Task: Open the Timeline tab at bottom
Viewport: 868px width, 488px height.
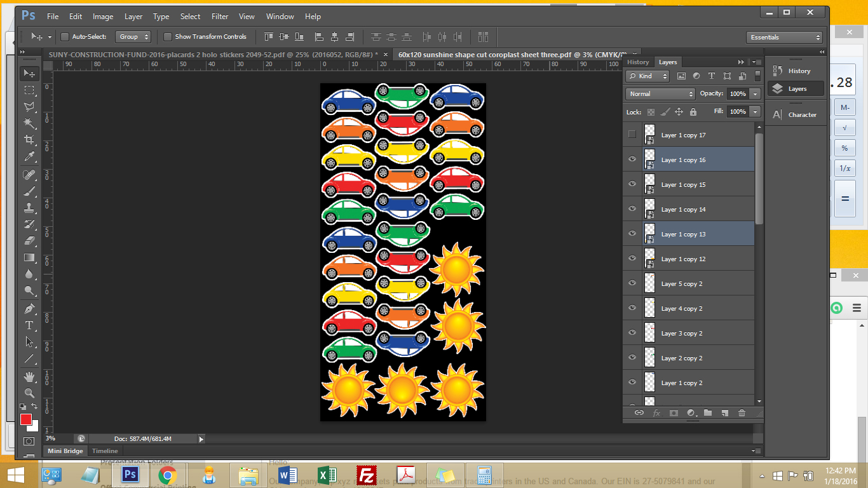Action: 105,451
